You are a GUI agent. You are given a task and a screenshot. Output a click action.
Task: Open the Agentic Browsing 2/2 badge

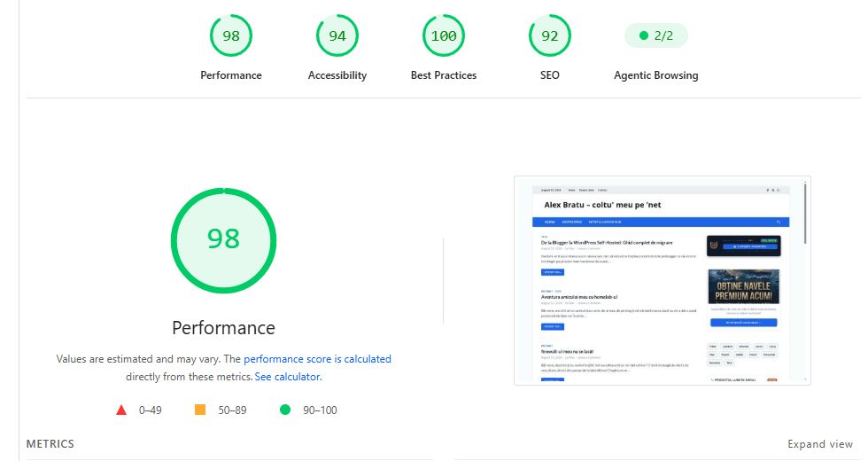[x=656, y=35]
